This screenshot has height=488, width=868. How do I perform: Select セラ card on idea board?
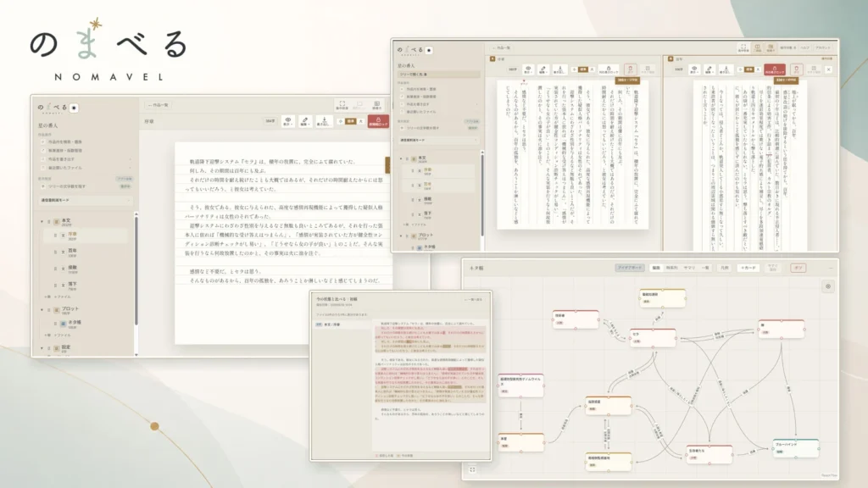click(653, 338)
